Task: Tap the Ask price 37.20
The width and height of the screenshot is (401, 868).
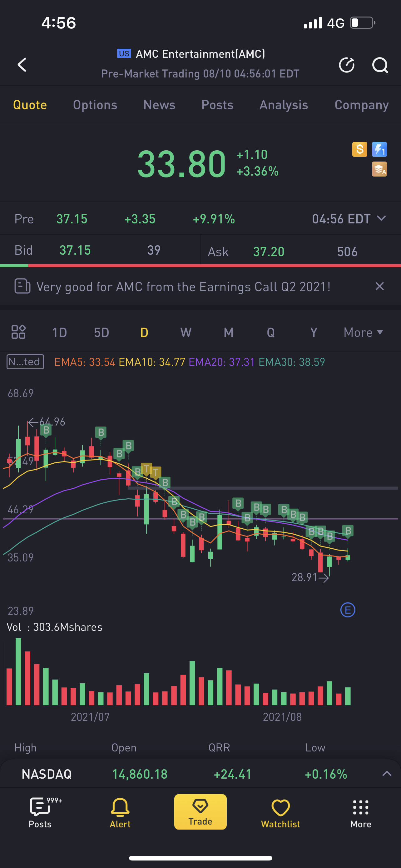Action: 269,252
